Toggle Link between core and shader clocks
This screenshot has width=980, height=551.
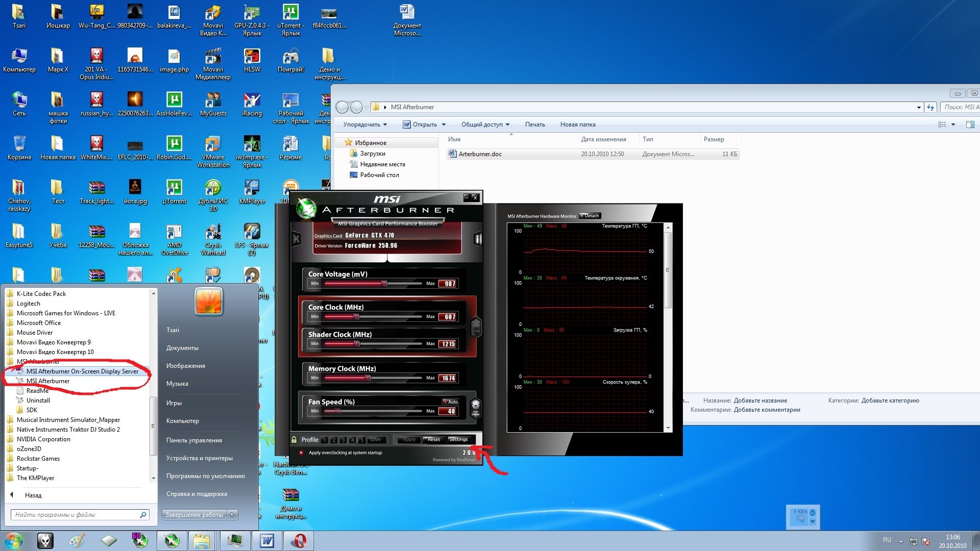click(476, 327)
